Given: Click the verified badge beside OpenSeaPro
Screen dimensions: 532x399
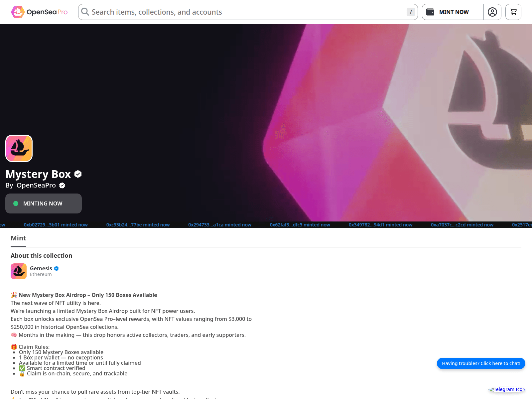Looking at the screenshot, I should pyautogui.click(x=62, y=186).
